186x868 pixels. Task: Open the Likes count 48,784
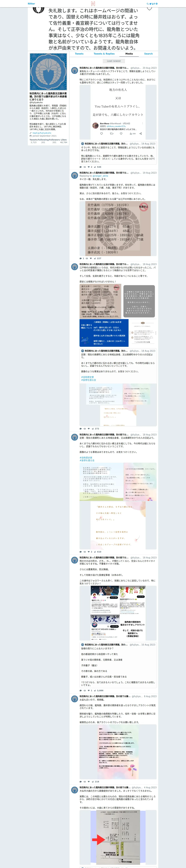pyautogui.click(x=63, y=141)
